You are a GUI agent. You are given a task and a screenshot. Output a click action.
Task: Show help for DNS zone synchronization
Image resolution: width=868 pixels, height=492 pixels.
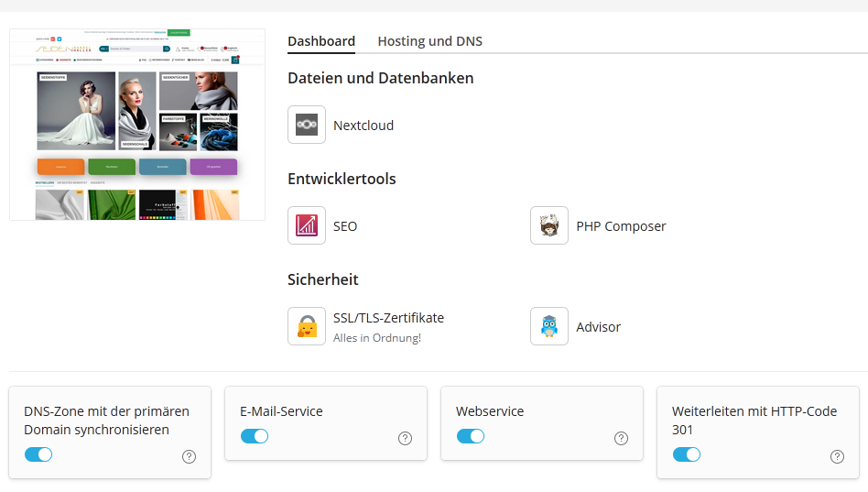point(190,456)
